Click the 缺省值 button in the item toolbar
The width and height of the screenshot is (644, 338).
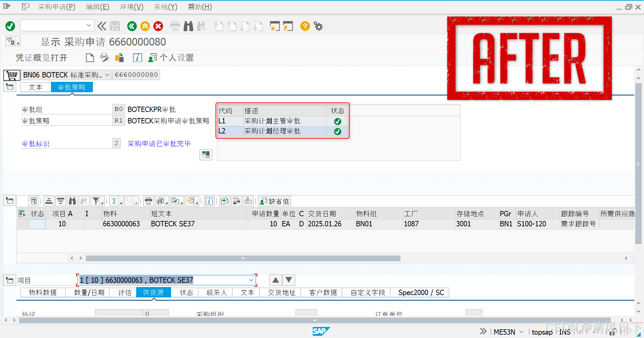pos(274,201)
